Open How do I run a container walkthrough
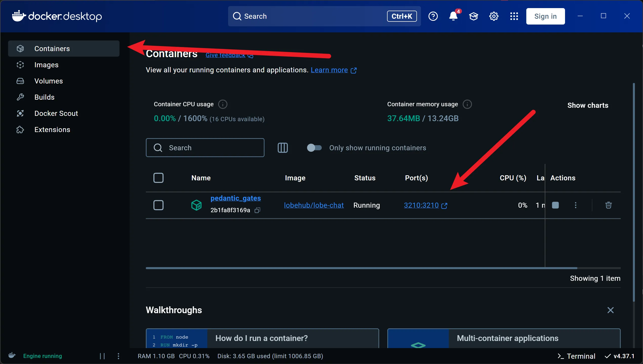This screenshot has width=643, height=364. coord(262,338)
